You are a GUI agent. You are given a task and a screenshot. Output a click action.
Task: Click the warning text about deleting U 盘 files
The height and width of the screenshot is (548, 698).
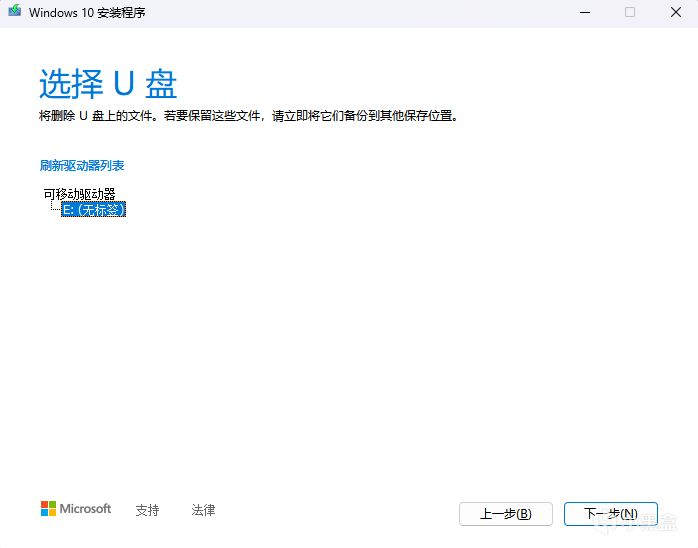tap(248, 116)
